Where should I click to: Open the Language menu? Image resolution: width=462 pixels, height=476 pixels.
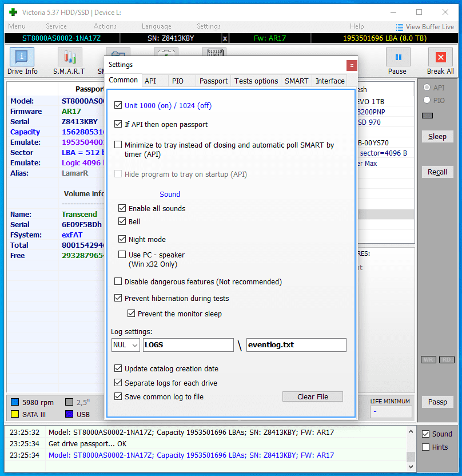(x=157, y=26)
